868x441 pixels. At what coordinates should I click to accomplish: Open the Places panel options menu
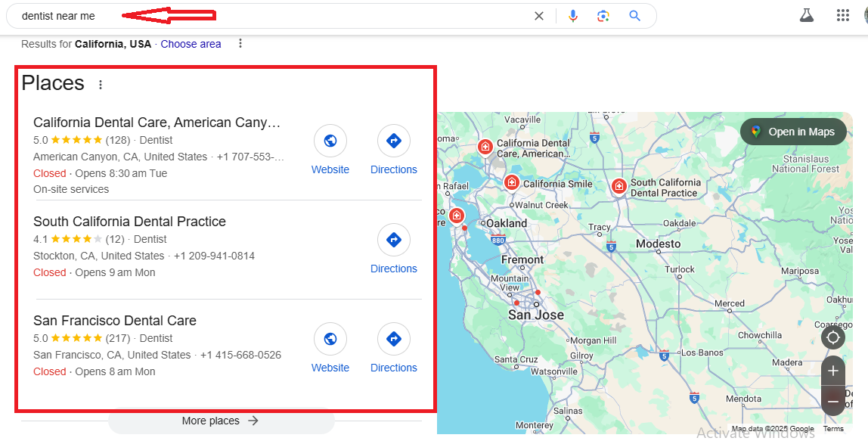[x=101, y=85]
